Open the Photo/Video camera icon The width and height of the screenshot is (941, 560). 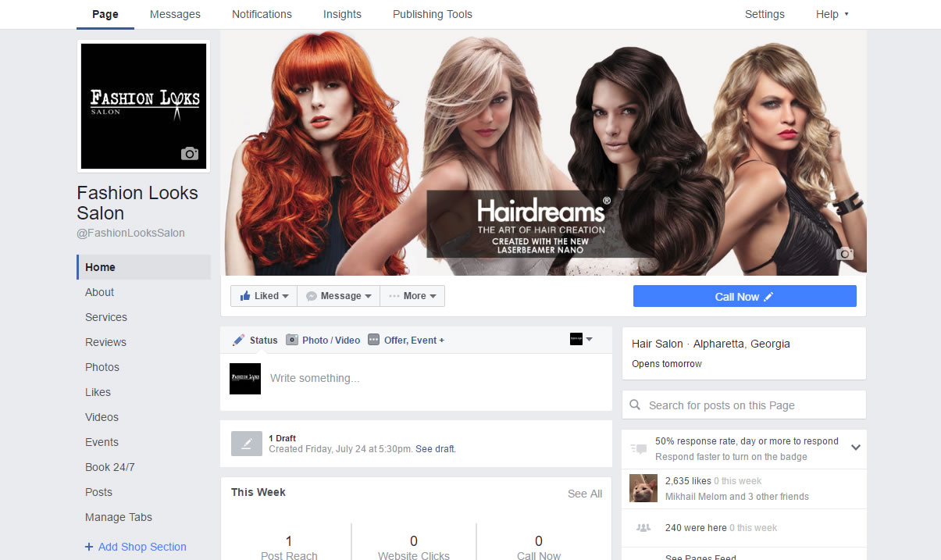coord(294,340)
